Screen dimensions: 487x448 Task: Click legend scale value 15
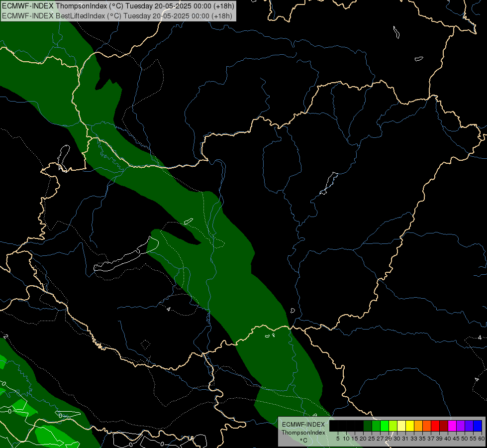pyautogui.click(x=355, y=439)
